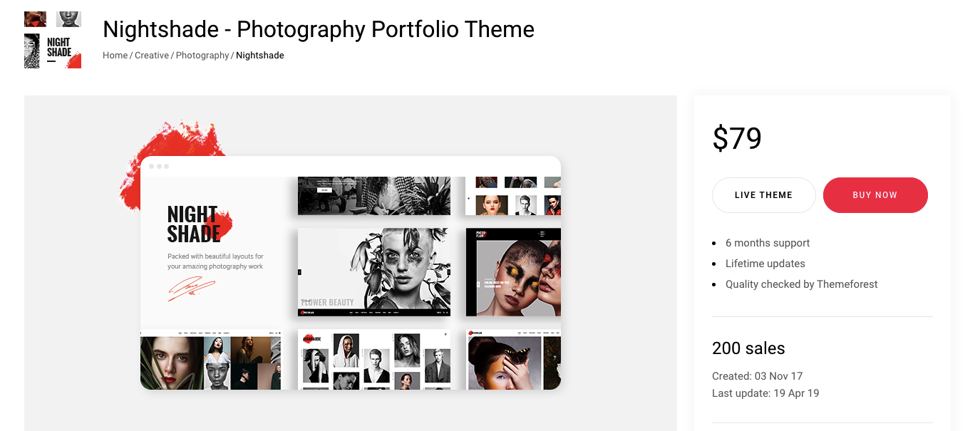Click the $79 price

tap(737, 138)
